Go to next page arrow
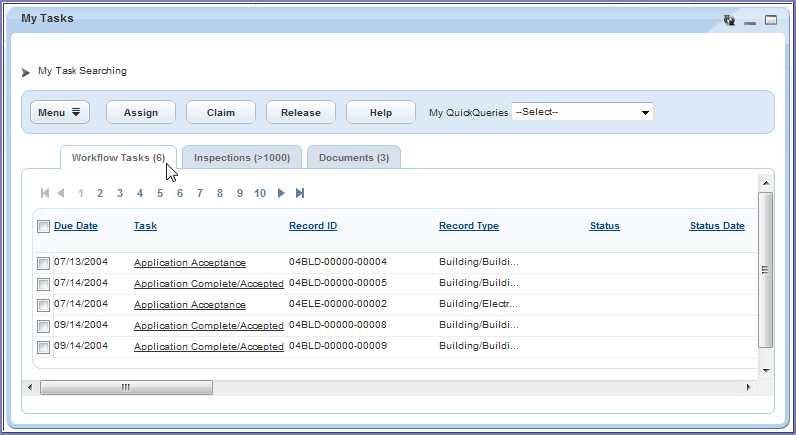The image size is (796, 435). point(281,193)
